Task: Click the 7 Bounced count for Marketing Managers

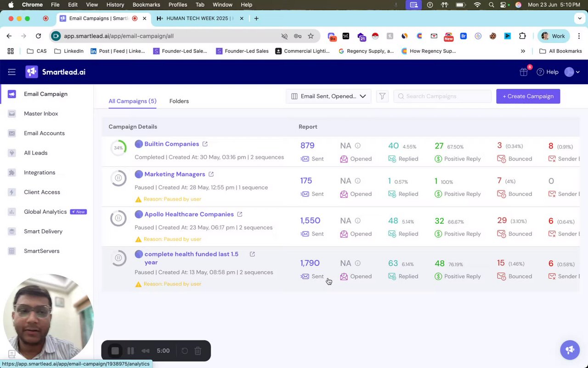Action: (499, 181)
